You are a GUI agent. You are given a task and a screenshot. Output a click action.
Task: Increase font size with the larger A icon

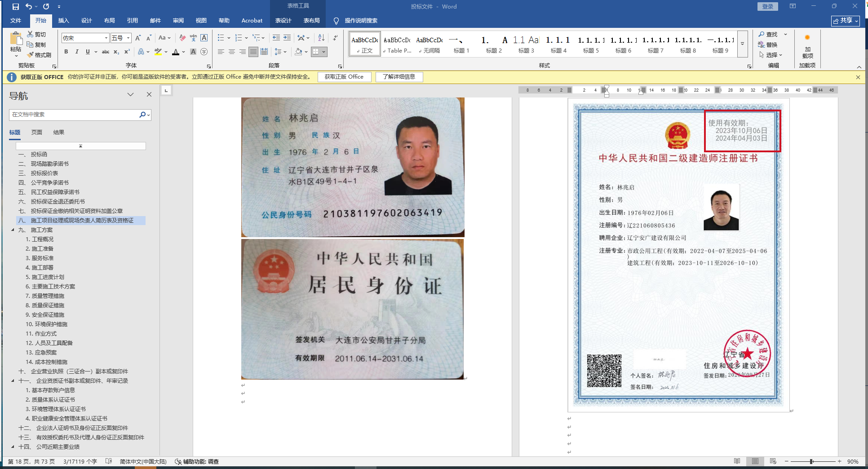(x=138, y=38)
